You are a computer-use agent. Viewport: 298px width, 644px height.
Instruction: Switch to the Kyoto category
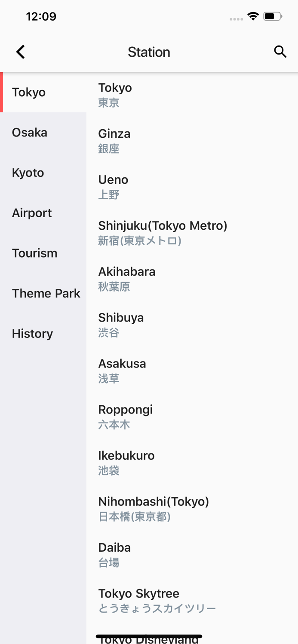click(x=28, y=173)
